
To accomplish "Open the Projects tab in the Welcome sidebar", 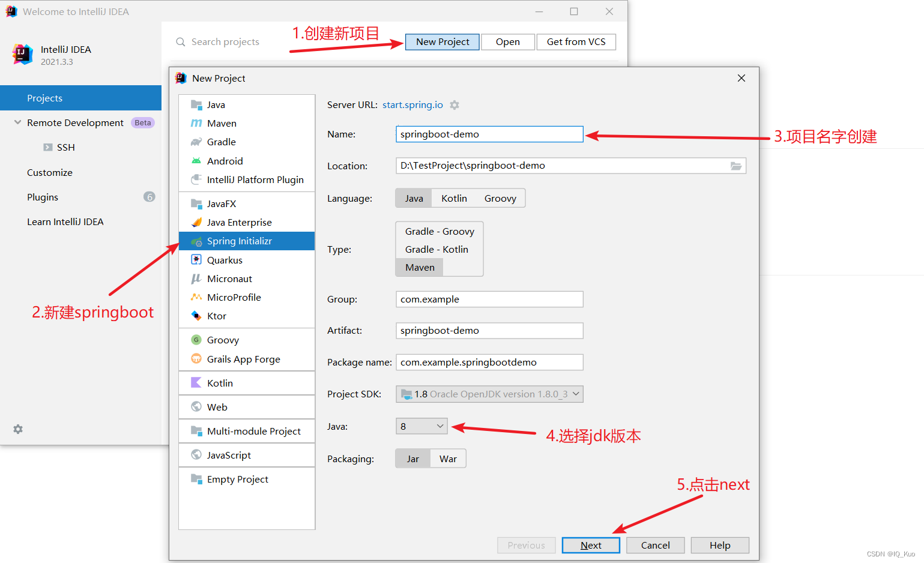I will click(x=80, y=98).
